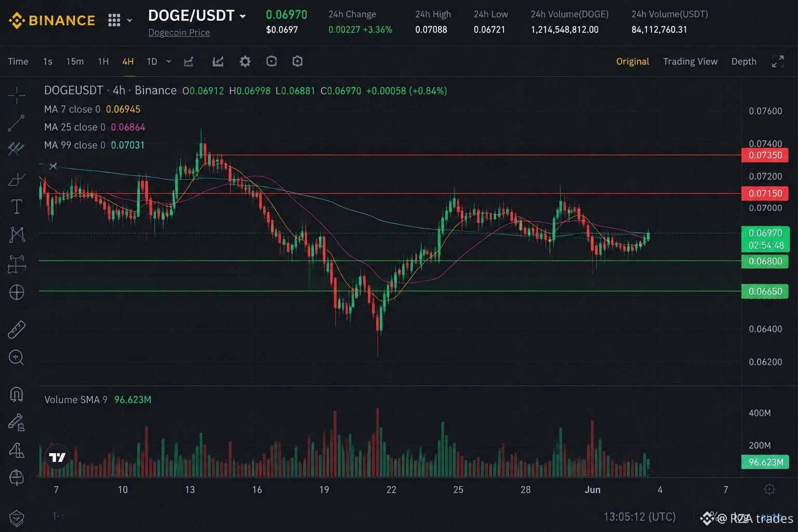
Task: Select the 0.06650 green price line label
Action: [765, 291]
